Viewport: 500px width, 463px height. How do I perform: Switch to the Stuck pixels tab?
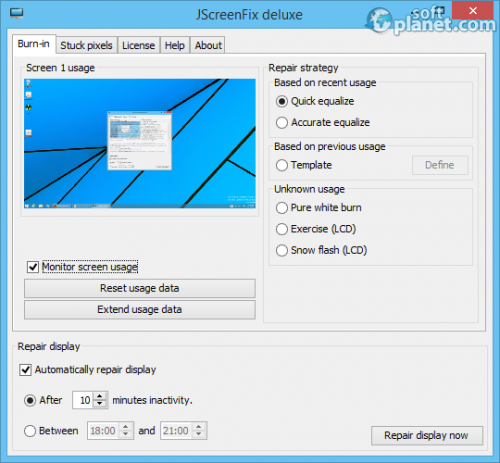[x=86, y=45]
